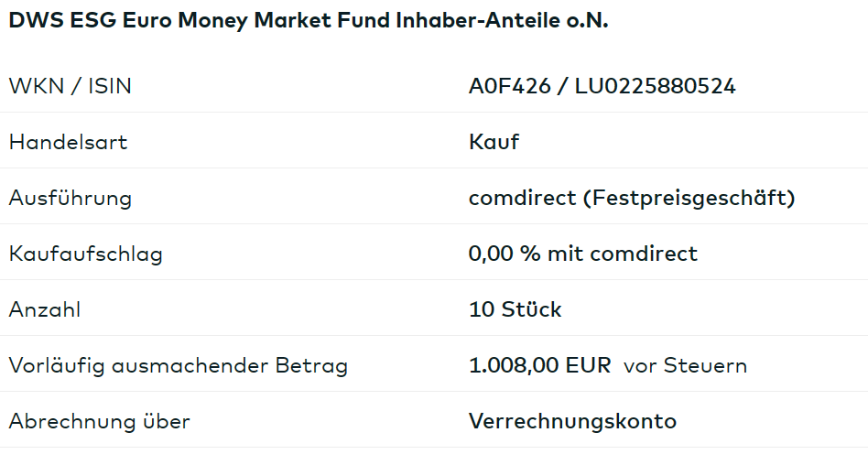Click the "Verrechnungskonto" settlement account value
This screenshot has width=868, height=465.
click(572, 421)
